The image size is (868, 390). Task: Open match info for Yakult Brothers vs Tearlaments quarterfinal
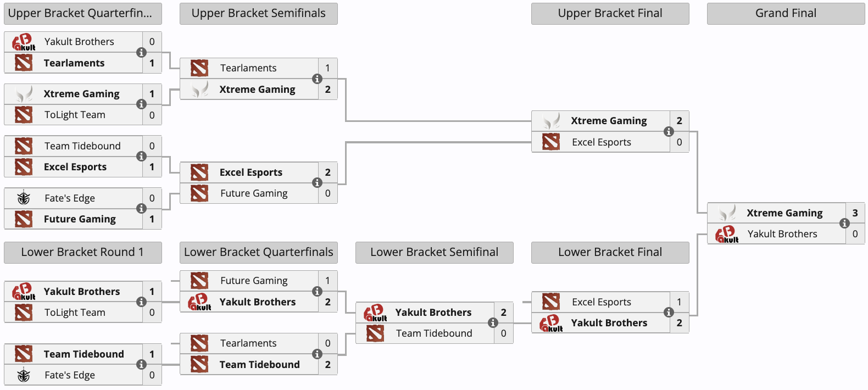tap(141, 52)
